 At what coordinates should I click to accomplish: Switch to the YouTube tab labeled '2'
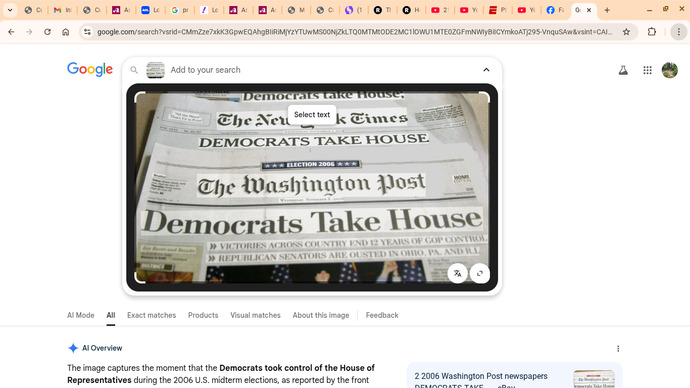point(439,10)
